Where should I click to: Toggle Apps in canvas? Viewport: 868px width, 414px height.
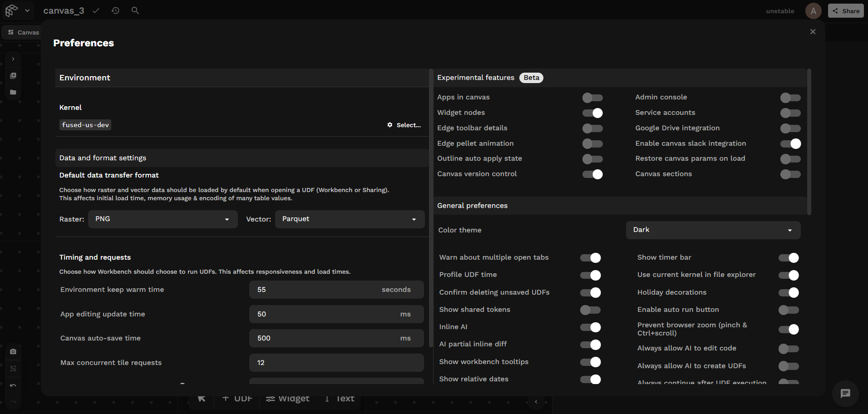tap(592, 98)
